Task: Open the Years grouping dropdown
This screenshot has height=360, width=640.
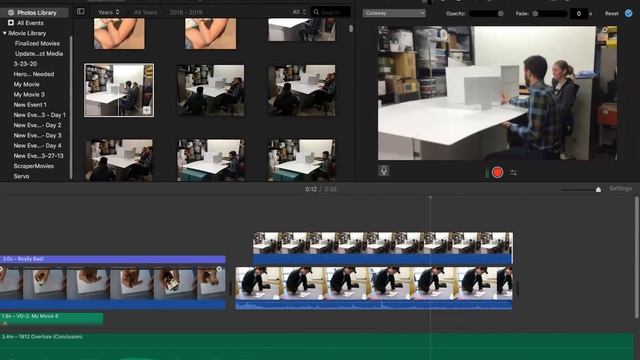Action: (109, 12)
